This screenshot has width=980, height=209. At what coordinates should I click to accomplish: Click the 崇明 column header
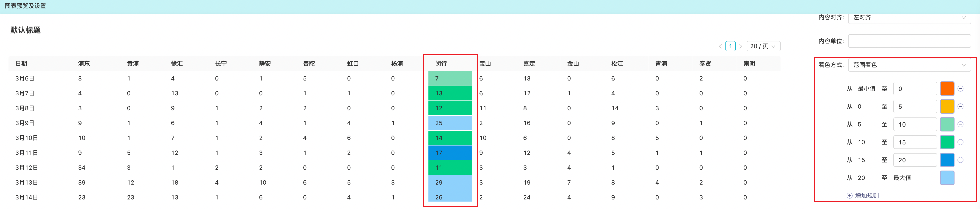pyautogui.click(x=749, y=64)
